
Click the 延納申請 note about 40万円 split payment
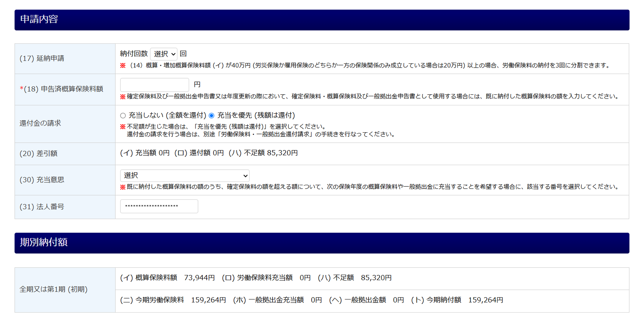click(365, 65)
